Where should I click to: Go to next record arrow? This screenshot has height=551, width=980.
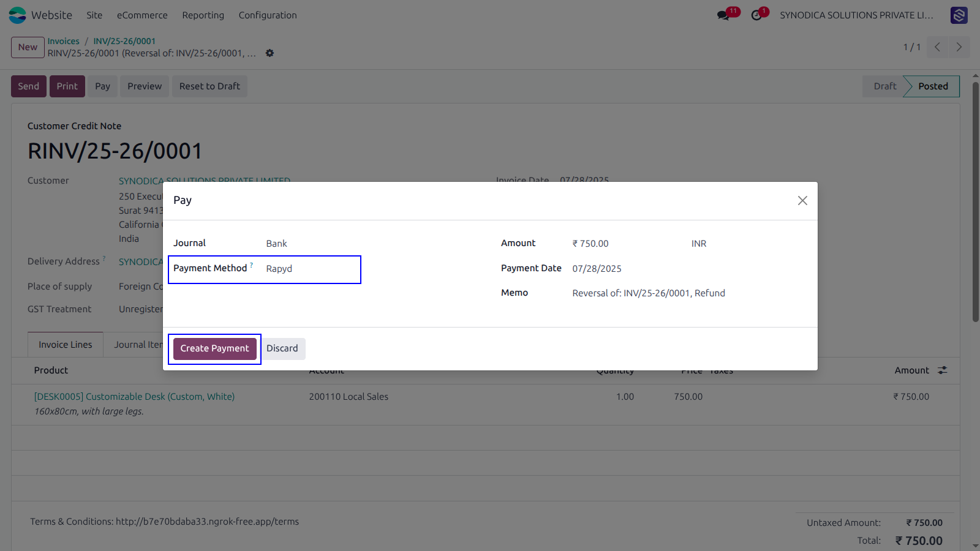pos(959,47)
